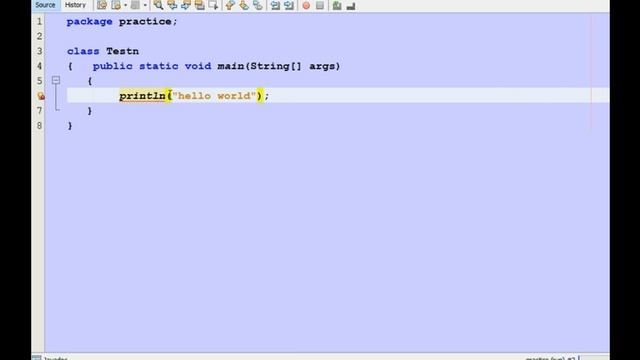Click the static keyword on line 4
Screen dimensions: 640x360
point(159,66)
